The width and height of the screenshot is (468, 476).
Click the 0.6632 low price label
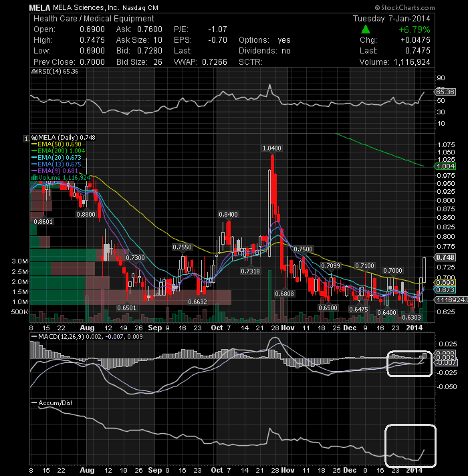click(x=198, y=302)
